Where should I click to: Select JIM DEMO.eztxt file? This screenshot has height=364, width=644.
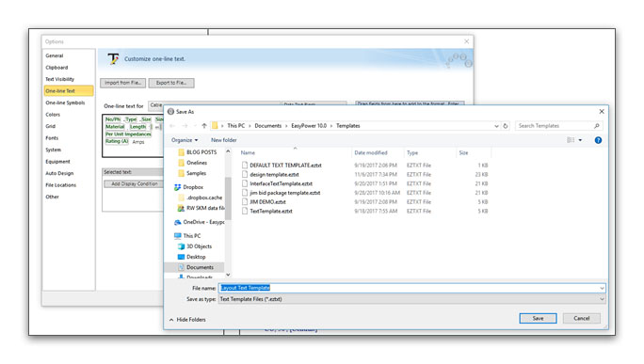click(x=267, y=202)
